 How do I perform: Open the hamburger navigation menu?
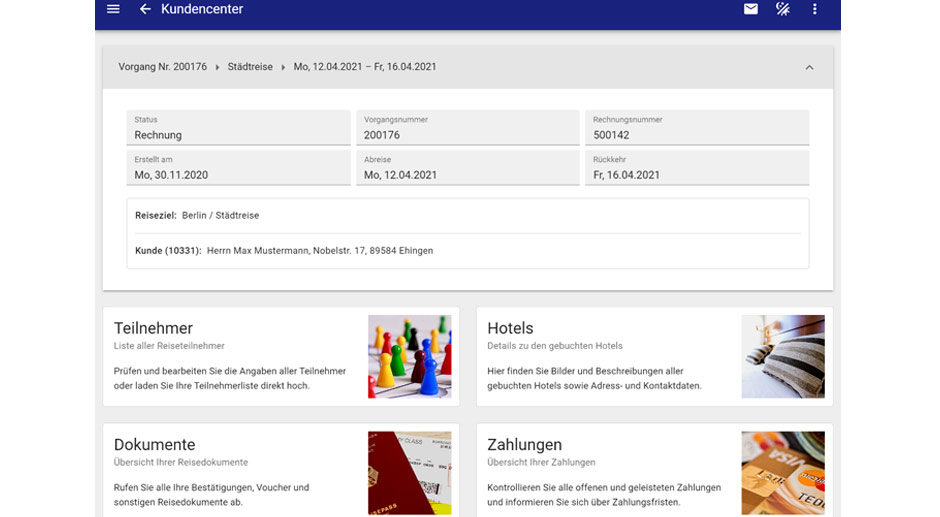(x=113, y=9)
